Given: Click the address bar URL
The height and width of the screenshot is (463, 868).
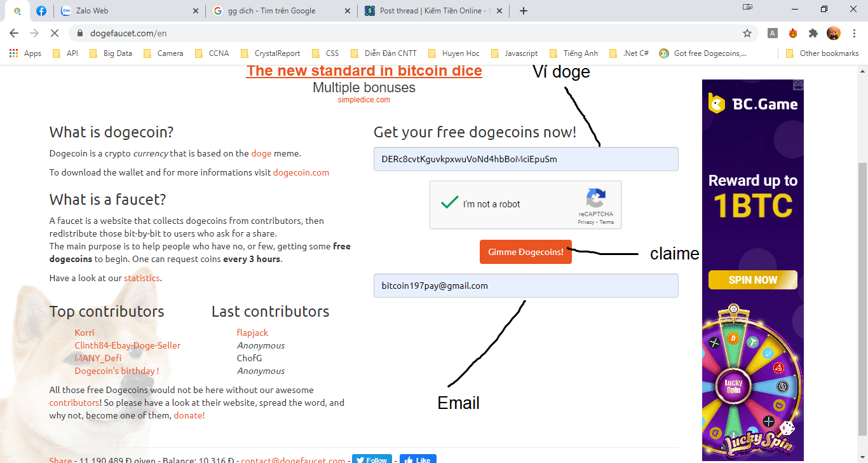Looking at the screenshot, I should (129, 33).
